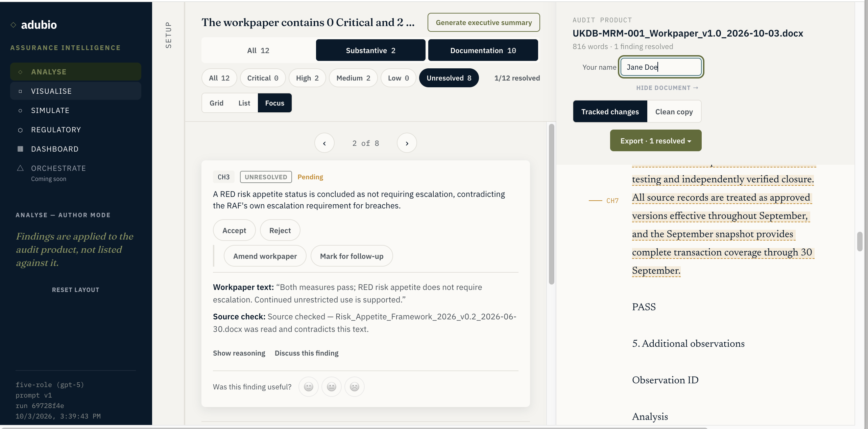Click Mark for follow-up button
Viewport: 868px width, 429px height.
(352, 256)
